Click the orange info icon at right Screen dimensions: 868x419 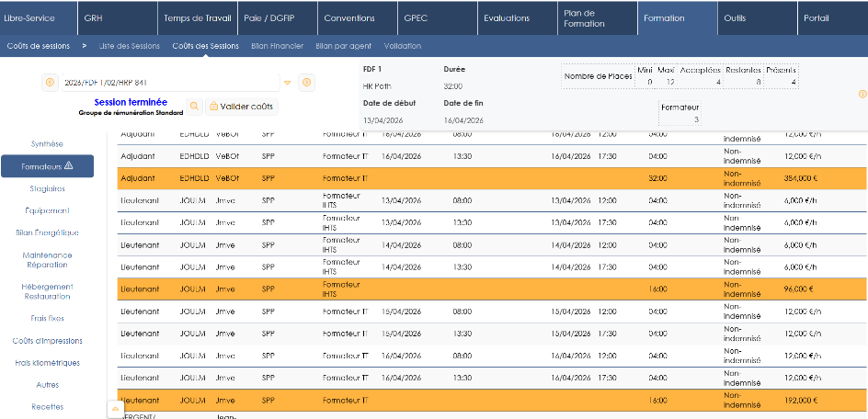pyautogui.click(x=862, y=94)
